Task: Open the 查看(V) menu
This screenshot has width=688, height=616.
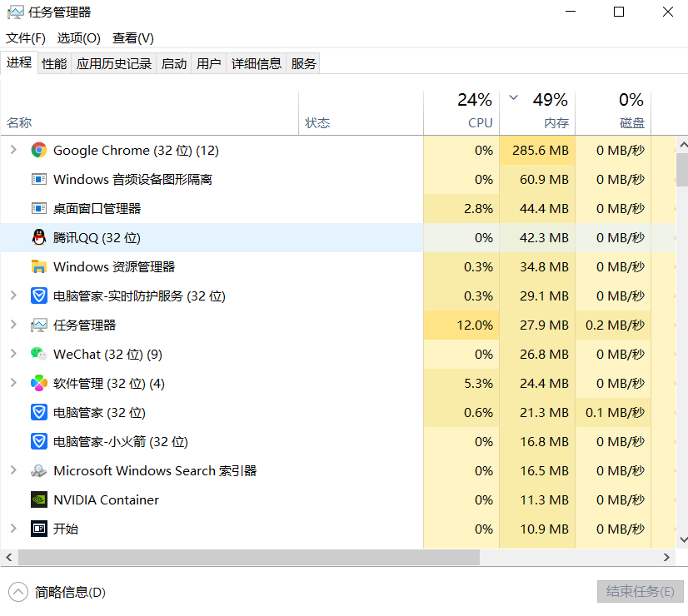Action: pyautogui.click(x=133, y=38)
